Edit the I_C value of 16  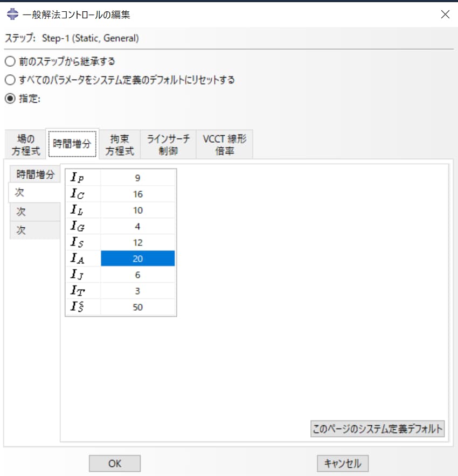click(x=137, y=193)
